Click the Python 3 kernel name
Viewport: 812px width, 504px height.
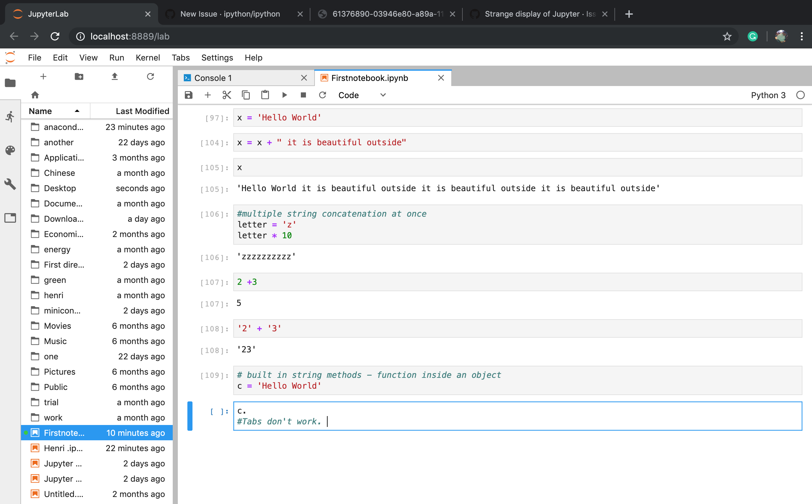[768, 95]
